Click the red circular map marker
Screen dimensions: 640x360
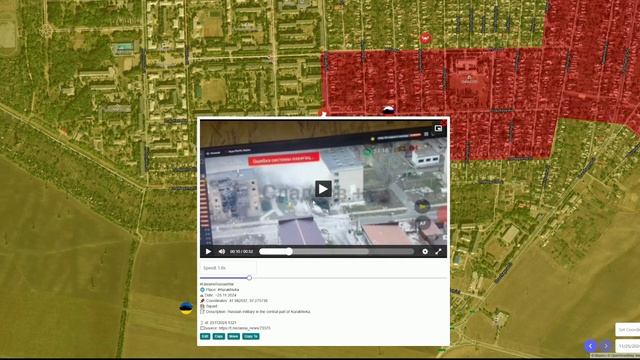click(x=425, y=38)
